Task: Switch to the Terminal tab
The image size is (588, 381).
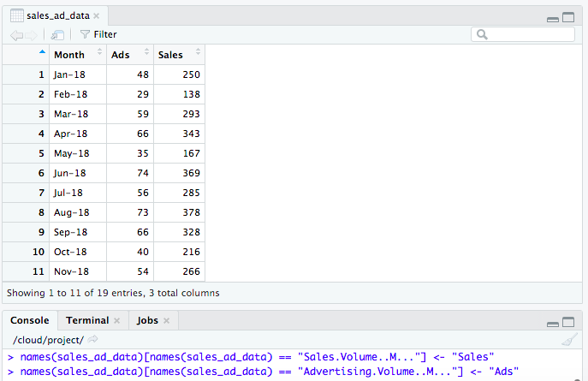Action: [87, 321]
